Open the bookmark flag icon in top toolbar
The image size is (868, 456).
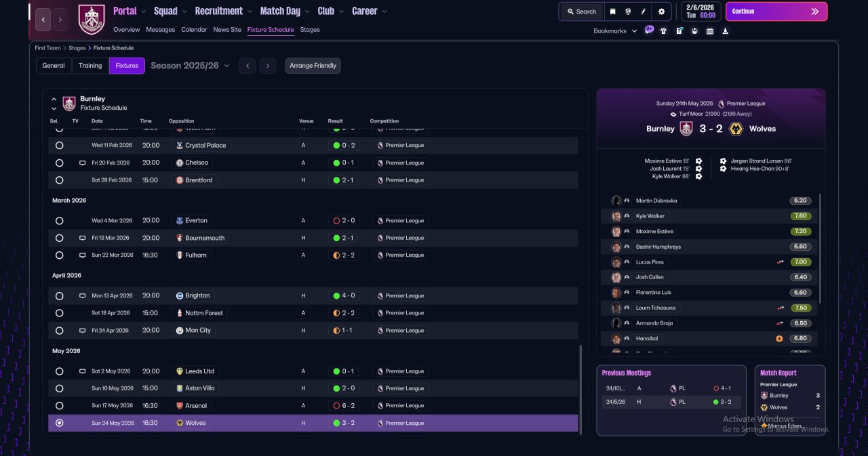[613, 12]
